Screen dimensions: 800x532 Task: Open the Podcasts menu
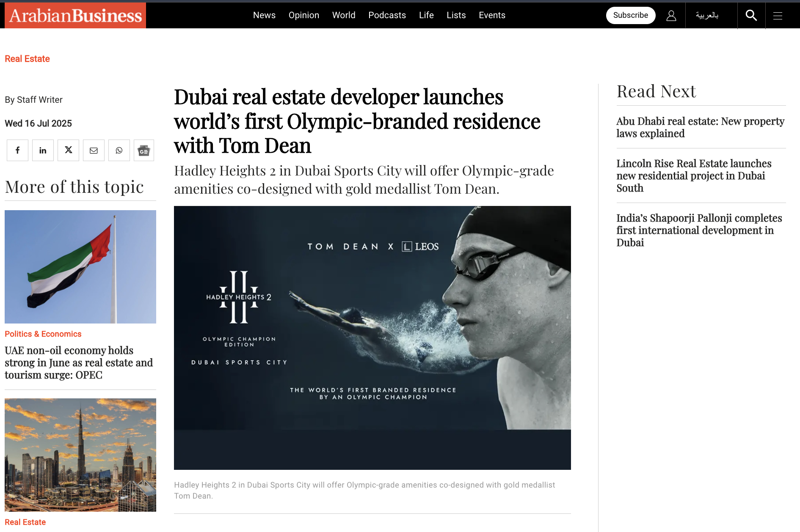pyautogui.click(x=387, y=15)
